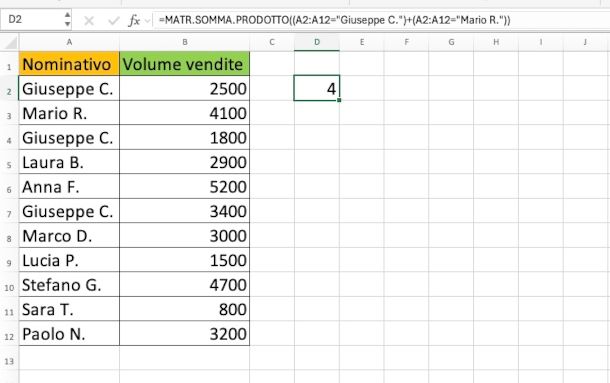This screenshot has height=383, width=610.
Task: Select the Paolo N. cell
Action: point(69,334)
